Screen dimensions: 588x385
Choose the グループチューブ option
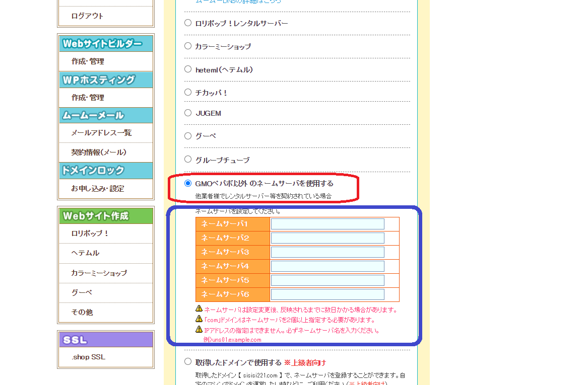(188, 159)
